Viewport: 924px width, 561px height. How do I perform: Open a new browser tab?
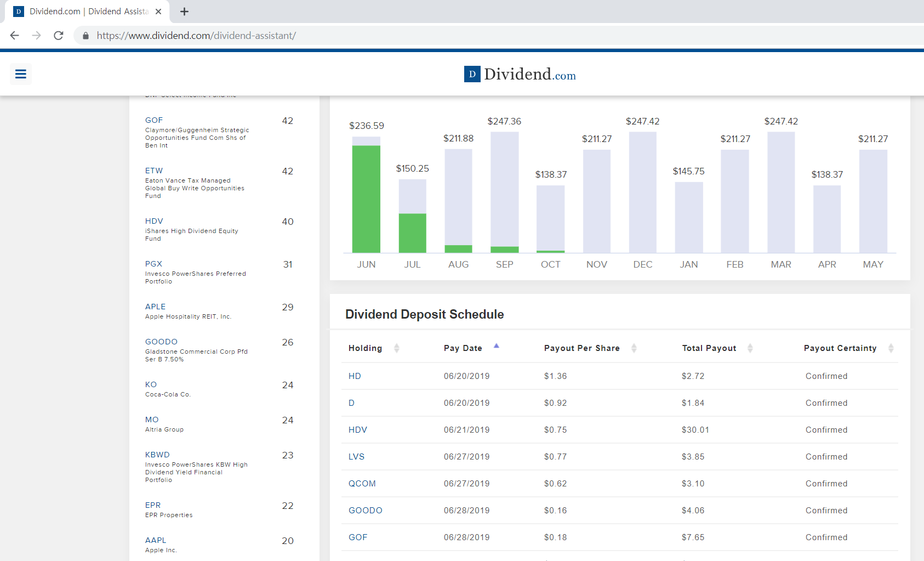(184, 12)
